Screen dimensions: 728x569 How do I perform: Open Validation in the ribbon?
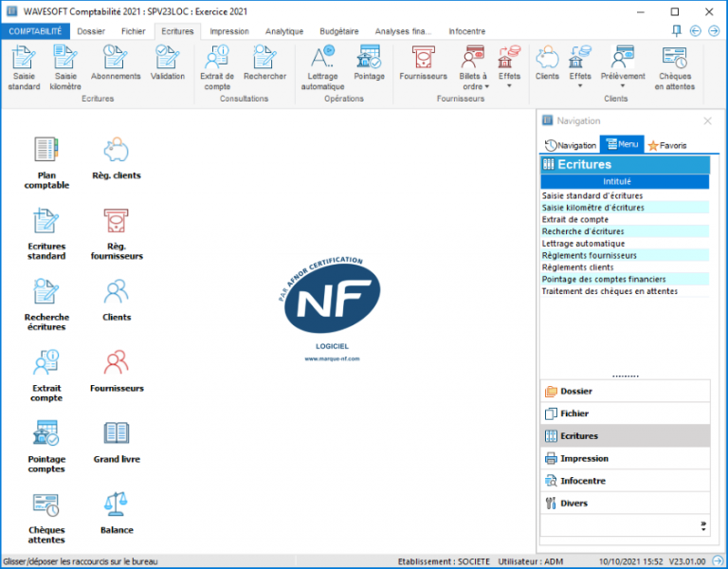[168, 64]
